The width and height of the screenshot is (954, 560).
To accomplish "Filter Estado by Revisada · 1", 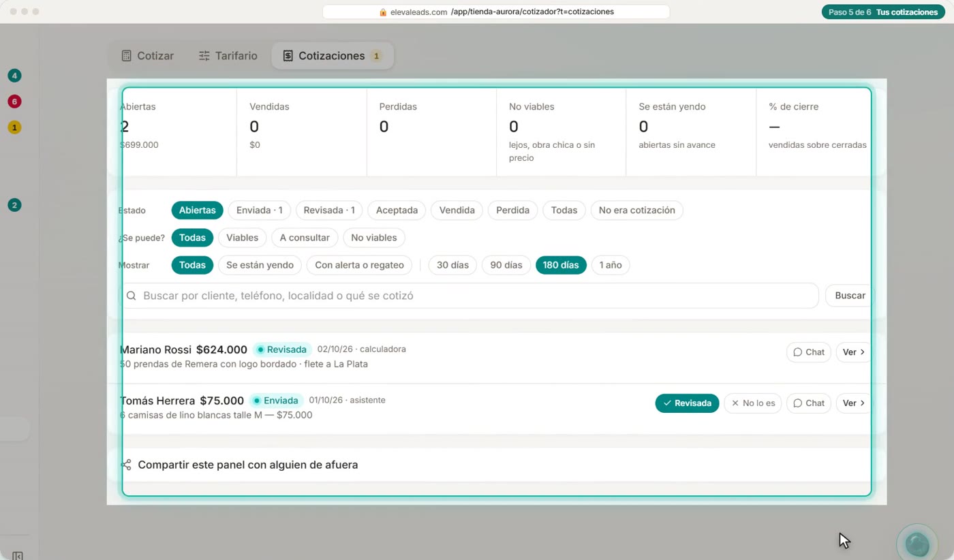I will 329,211.
